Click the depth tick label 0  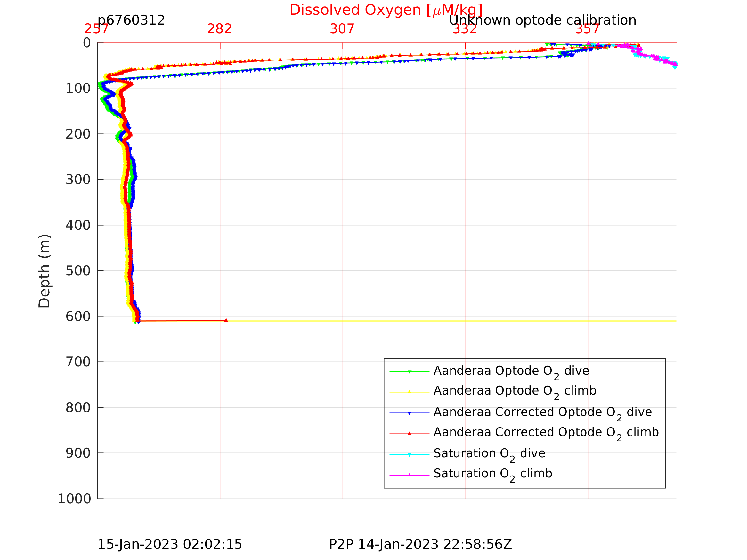87,43
